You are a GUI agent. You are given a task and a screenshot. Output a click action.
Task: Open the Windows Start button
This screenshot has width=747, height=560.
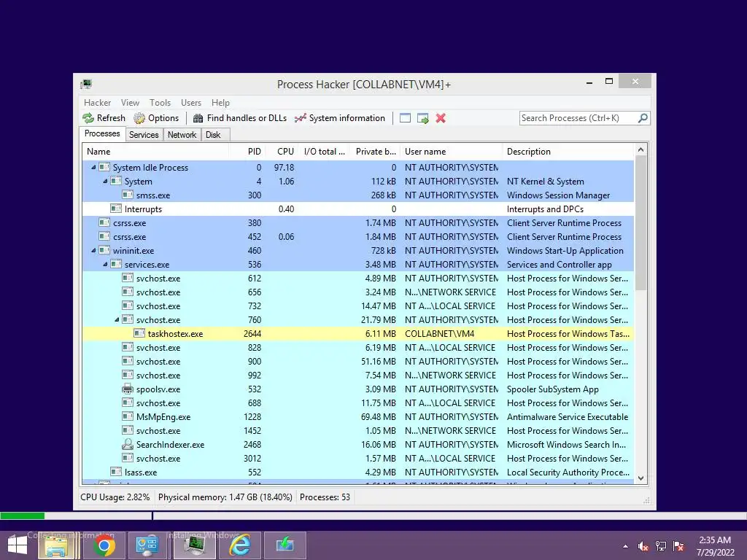coord(18,545)
